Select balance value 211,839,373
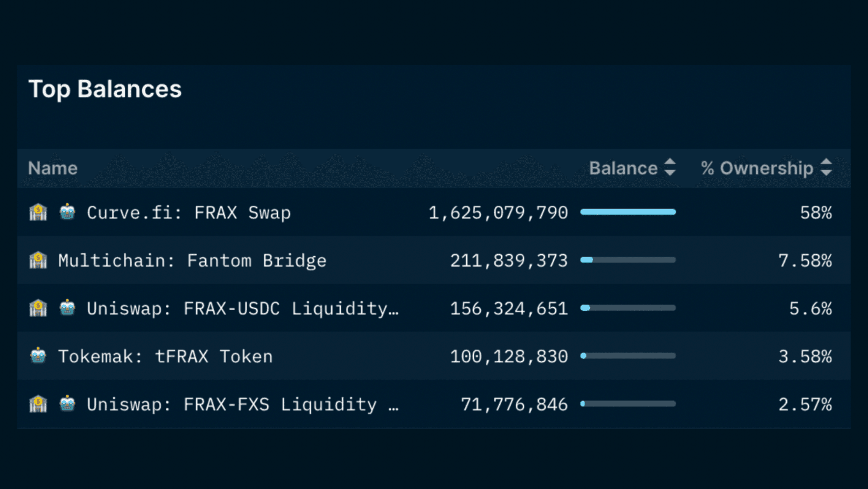868x489 pixels. (509, 261)
